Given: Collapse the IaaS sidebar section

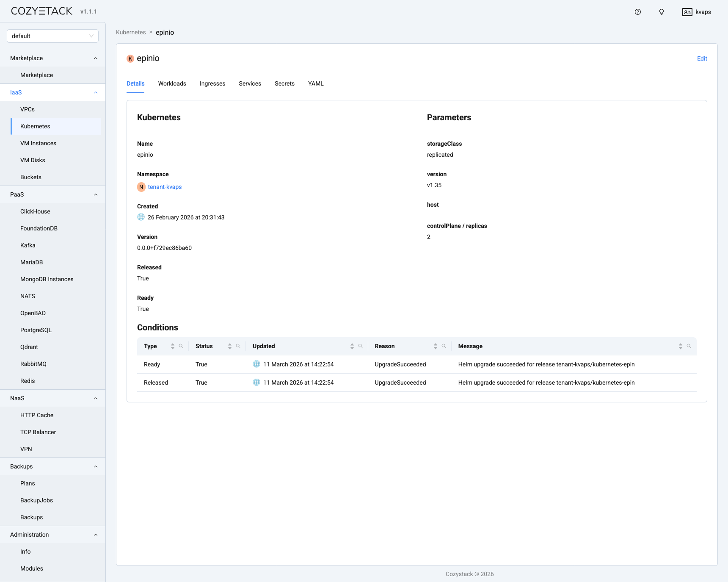Looking at the screenshot, I should [95, 92].
